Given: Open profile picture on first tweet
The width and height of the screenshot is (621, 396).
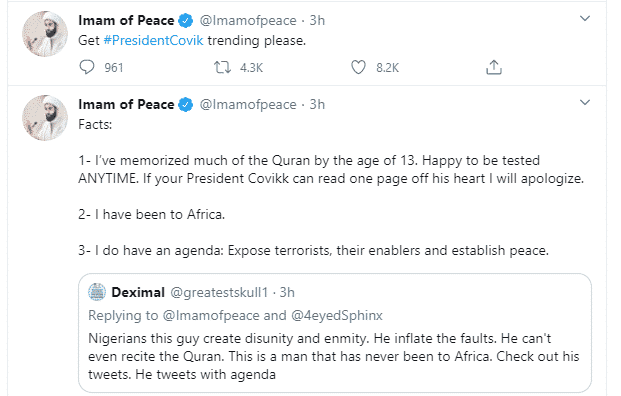Looking at the screenshot, I should pyautogui.click(x=45, y=34).
